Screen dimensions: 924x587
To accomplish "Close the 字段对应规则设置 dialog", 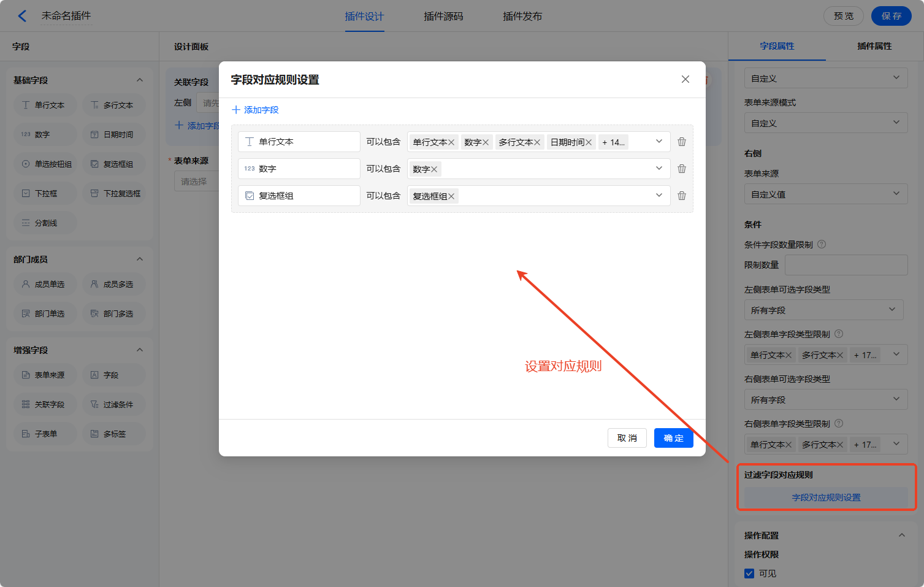I will pos(685,79).
